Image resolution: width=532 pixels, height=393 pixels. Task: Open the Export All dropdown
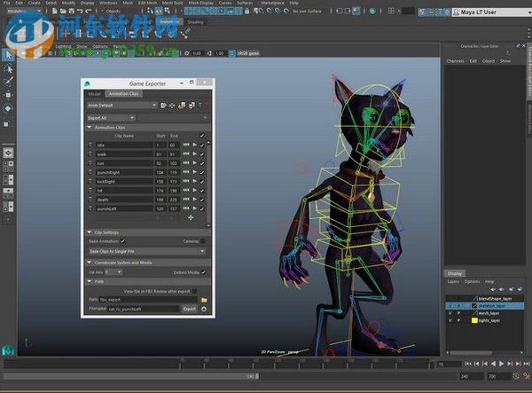(111, 118)
